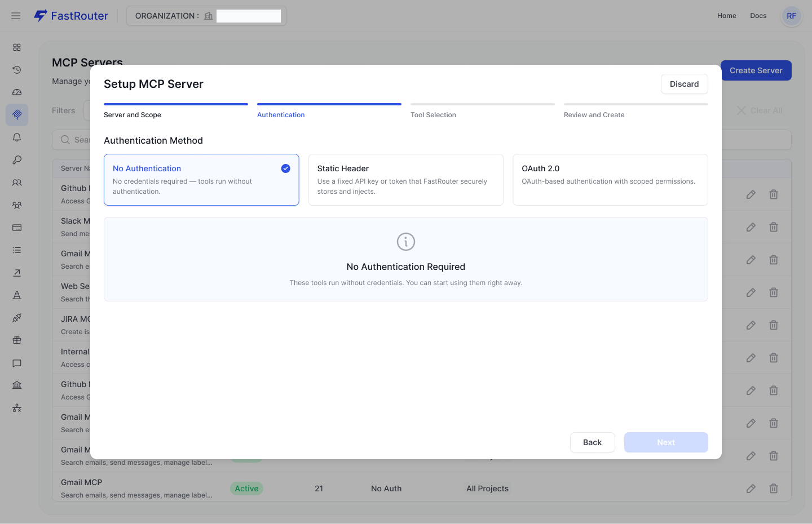Image resolution: width=812 pixels, height=524 pixels.
Task: Click the Back button in the wizard
Action: point(592,442)
